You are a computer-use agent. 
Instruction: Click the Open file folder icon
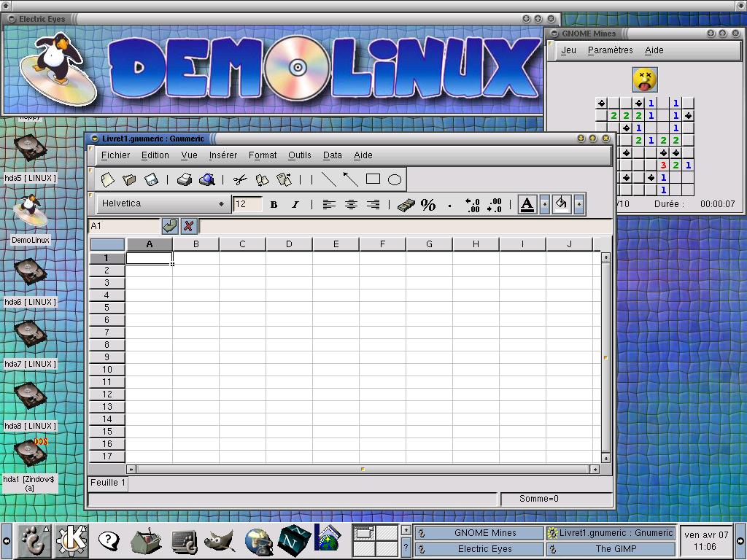129,179
